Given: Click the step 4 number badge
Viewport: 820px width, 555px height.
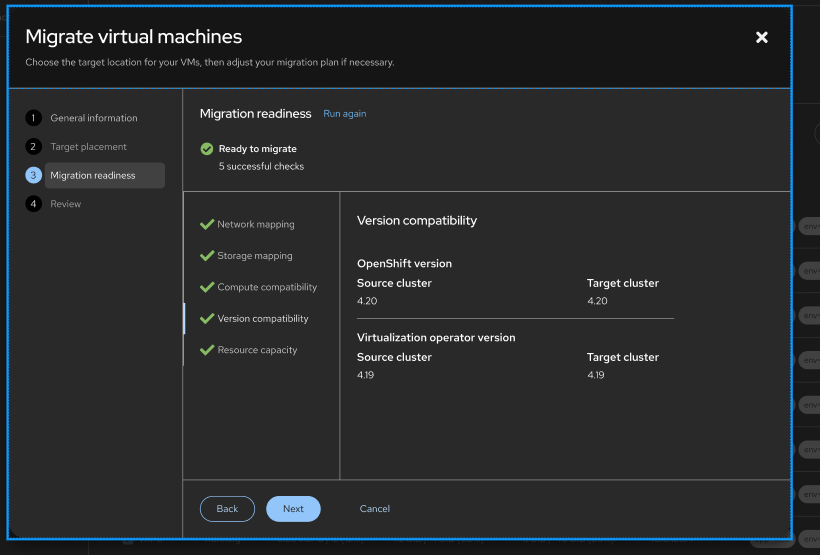Looking at the screenshot, I should (x=33, y=204).
